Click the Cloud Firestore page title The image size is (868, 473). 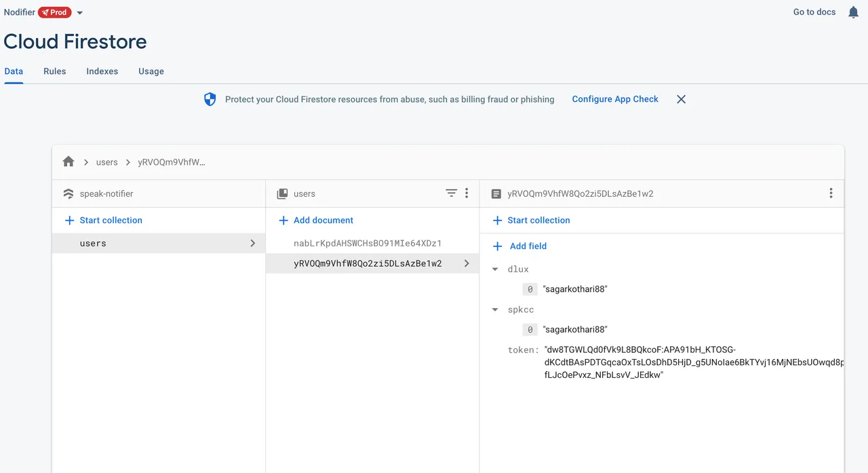click(x=75, y=41)
